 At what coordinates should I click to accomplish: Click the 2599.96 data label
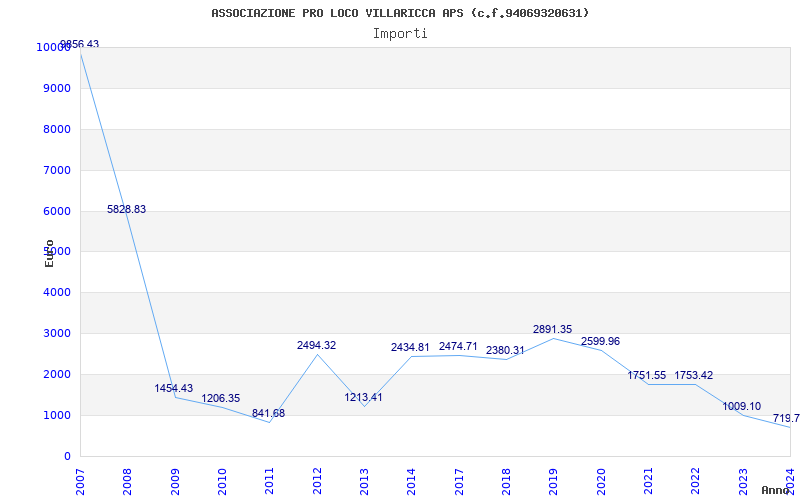pyautogui.click(x=600, y=341)
